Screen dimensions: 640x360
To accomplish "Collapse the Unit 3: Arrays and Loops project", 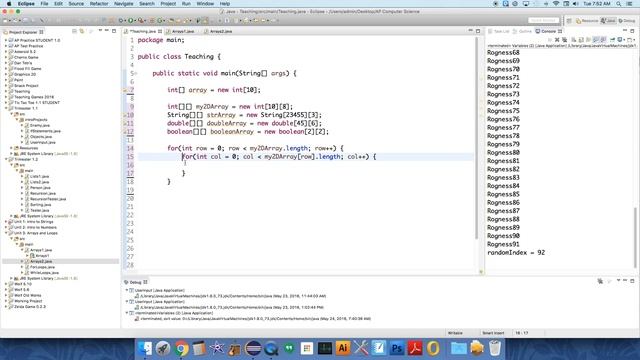I will click(x=6, y=233).
